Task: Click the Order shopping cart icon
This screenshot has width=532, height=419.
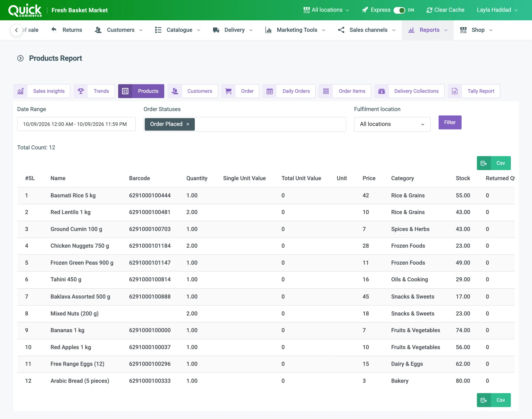Action: [x=228, y=91]
